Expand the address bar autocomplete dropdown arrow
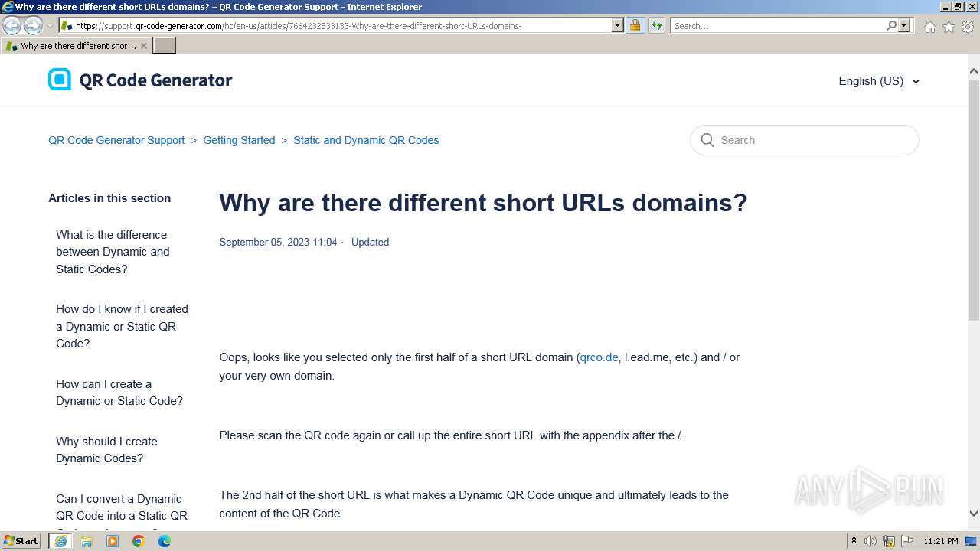 tap(618, 25)
